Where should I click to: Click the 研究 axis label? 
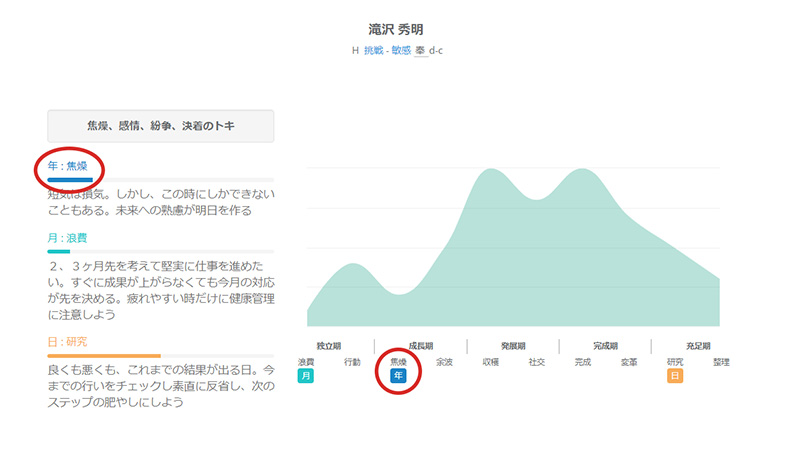tap(675, 362)
